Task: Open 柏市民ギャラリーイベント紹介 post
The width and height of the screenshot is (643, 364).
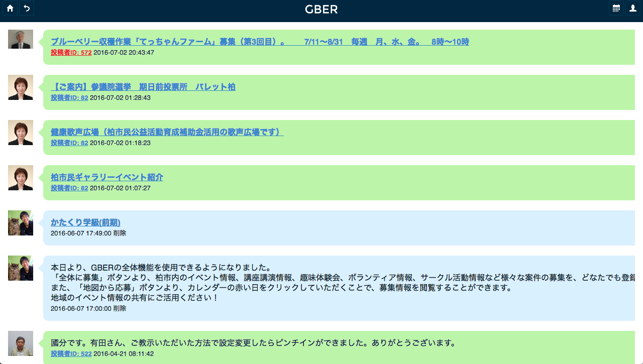Action: pyautogui.click(x=107, y=177)
